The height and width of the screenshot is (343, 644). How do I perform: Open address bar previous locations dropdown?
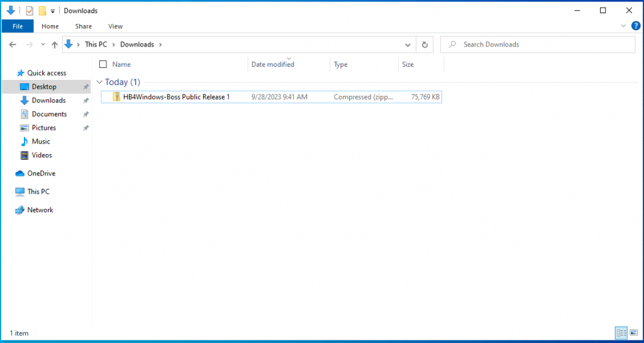(x=408, y=45)
